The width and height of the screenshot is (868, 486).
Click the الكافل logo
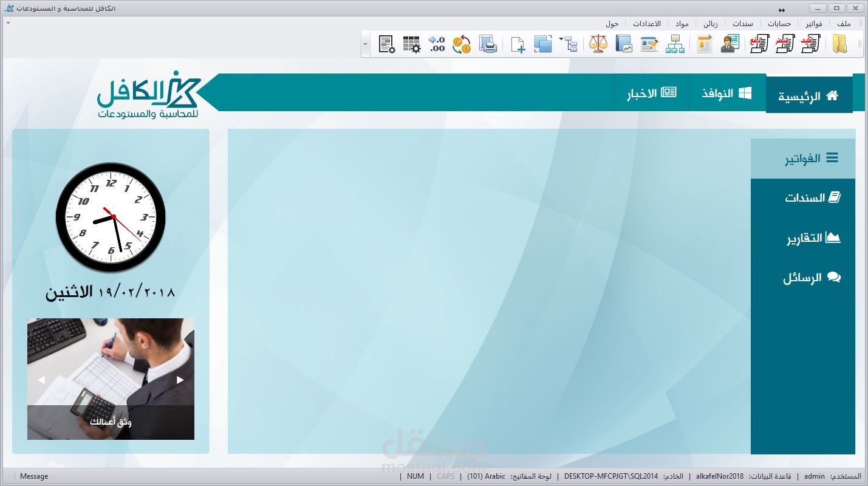click(x=149, y=94)
